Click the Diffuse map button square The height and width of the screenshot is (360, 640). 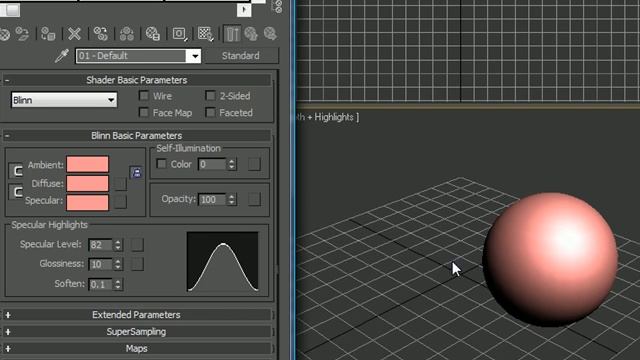120,184
